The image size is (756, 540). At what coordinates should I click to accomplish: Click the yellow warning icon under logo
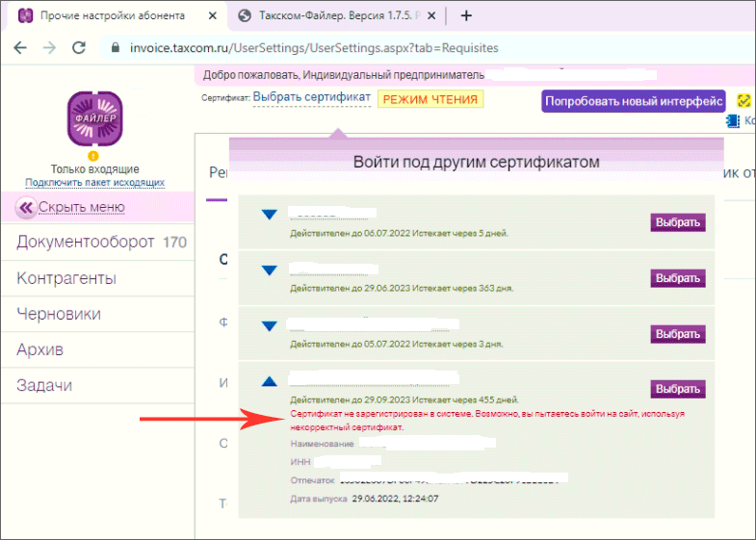(93, 156)
